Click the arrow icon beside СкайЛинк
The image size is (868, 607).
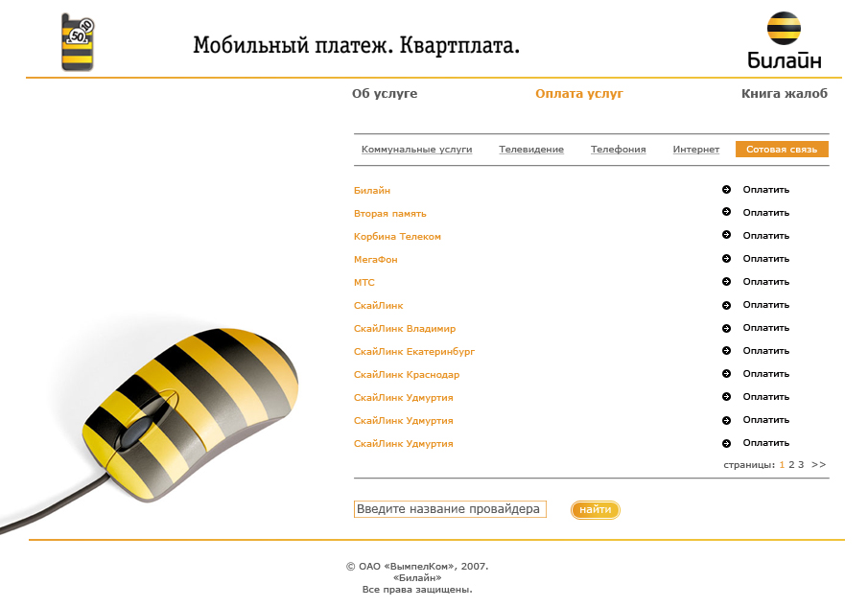tap(726, 304)
